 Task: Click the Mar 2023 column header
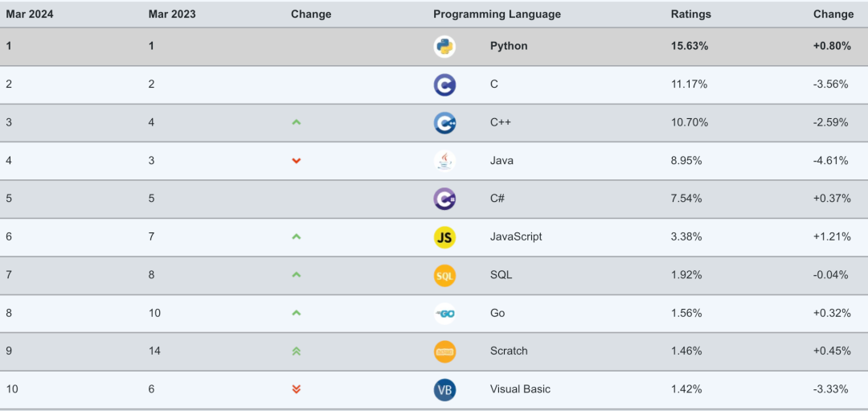pos(172,14)
